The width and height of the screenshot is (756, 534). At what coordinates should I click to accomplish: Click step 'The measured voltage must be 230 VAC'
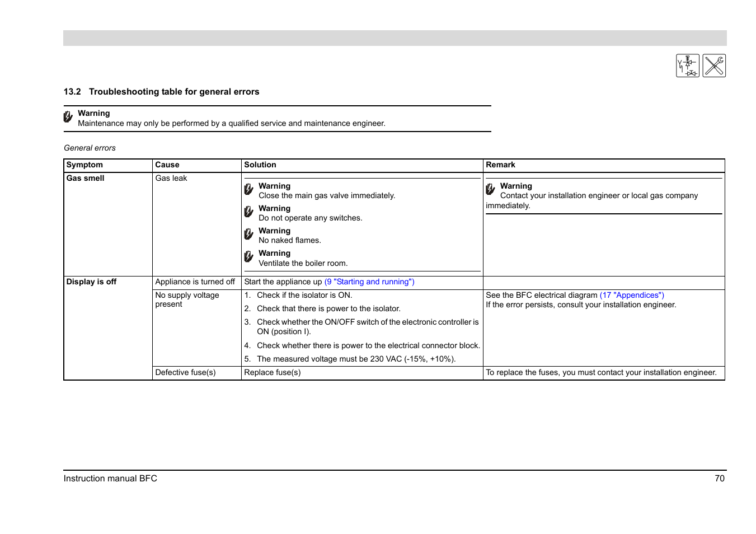pyautogui.click(x=356, y=359)
